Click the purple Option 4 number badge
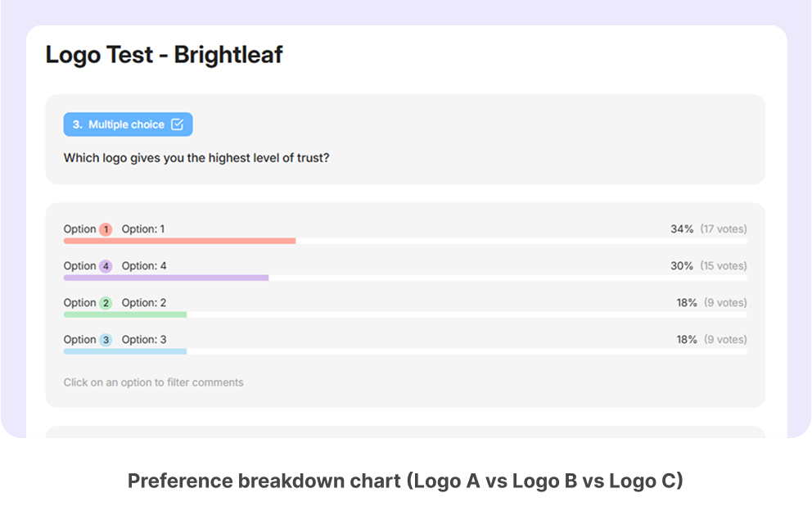This screenshot has width=812, height=529. point(106,266)
